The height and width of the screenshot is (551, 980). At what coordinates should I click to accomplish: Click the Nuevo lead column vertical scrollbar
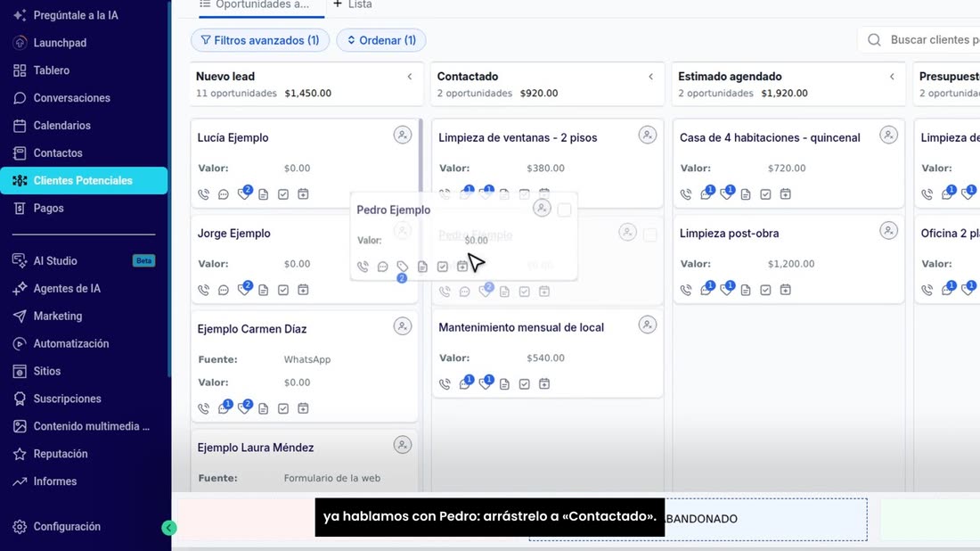(x=421, y=156)
